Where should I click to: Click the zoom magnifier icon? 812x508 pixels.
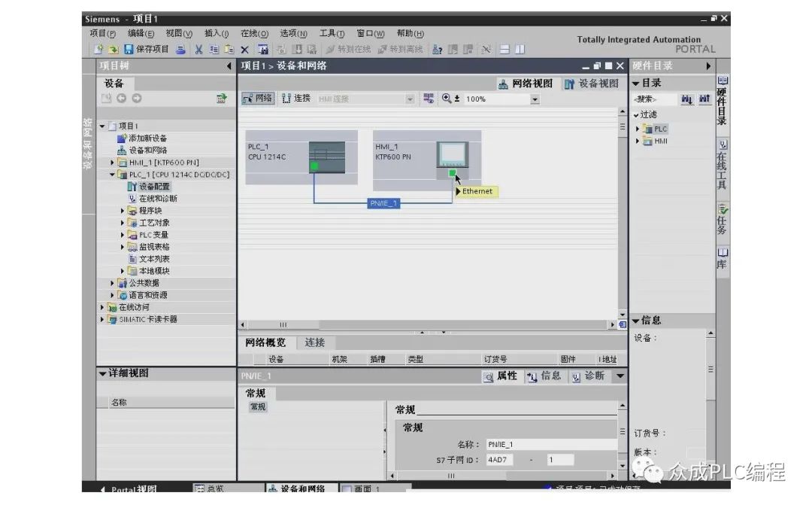[x=447, y=99]
